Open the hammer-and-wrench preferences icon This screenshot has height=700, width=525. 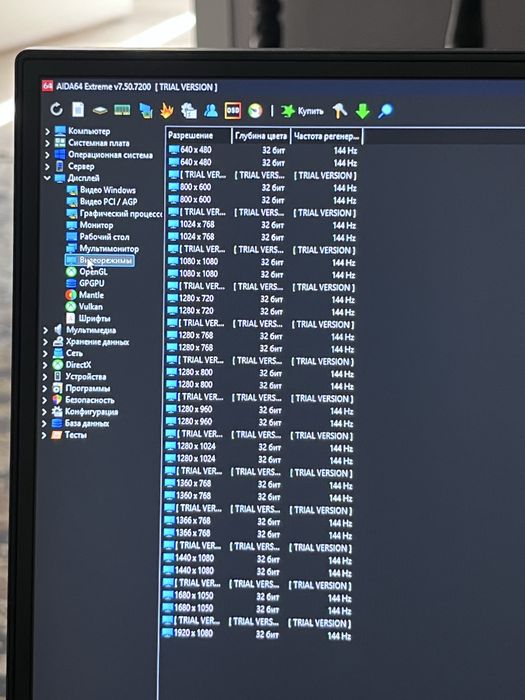[340, 111]
